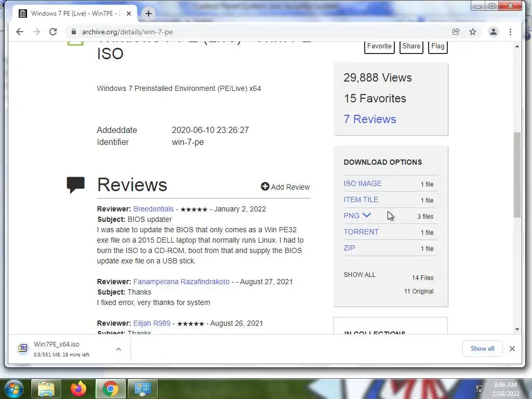Click the plus icon beside Add Review
This screenshot has width=532, height=399.
[x=265, y=187]
